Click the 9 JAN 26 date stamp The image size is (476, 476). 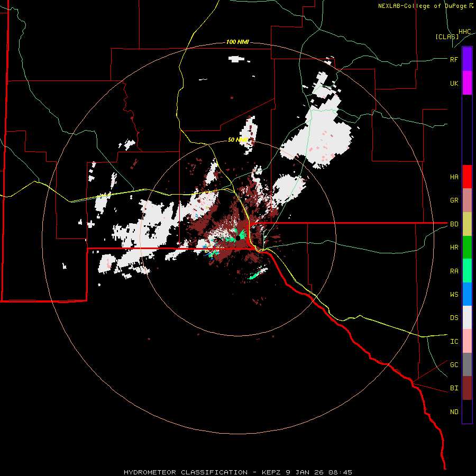[x=304, y=472]
